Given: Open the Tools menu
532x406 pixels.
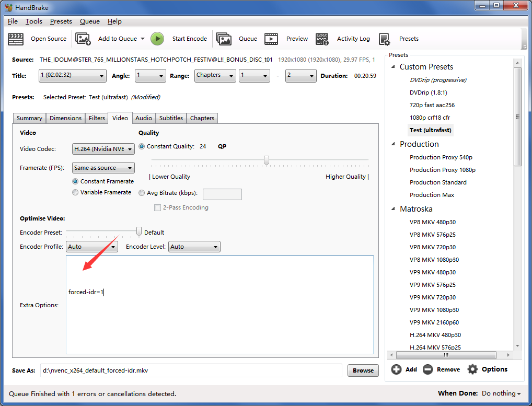Looking at the screenshot, I should (x=33, y=21).
